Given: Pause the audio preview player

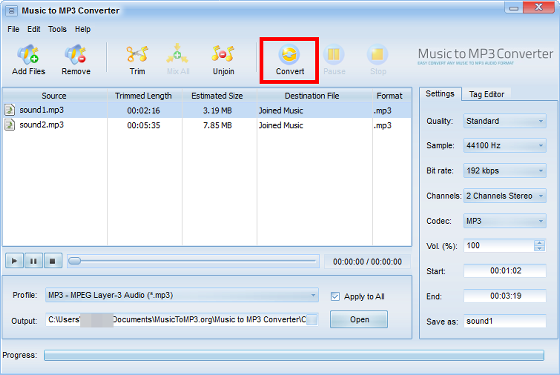Looking at the screenshot, I should pyautogui.click(x=34, y=261).
